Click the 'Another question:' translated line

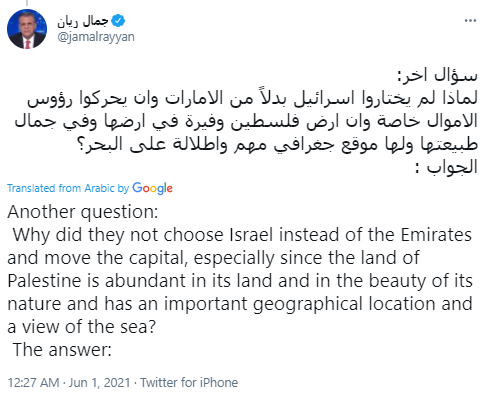[83, 212]
